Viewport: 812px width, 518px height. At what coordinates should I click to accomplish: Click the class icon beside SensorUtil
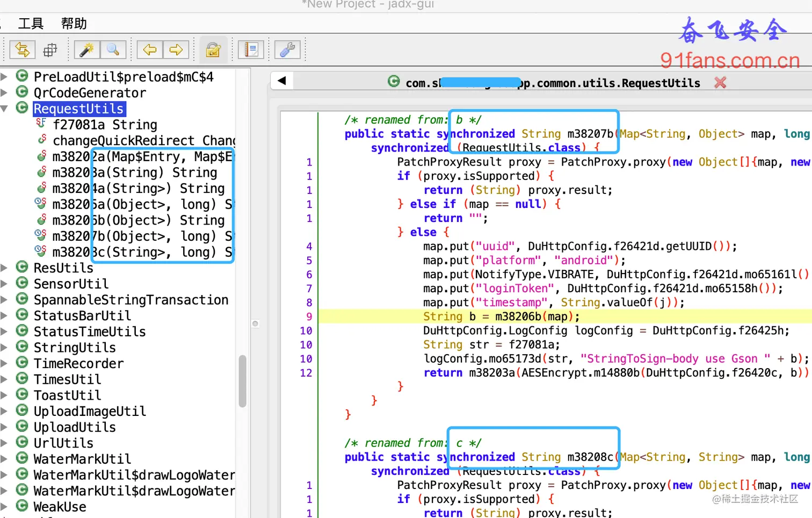coord(22,283)
